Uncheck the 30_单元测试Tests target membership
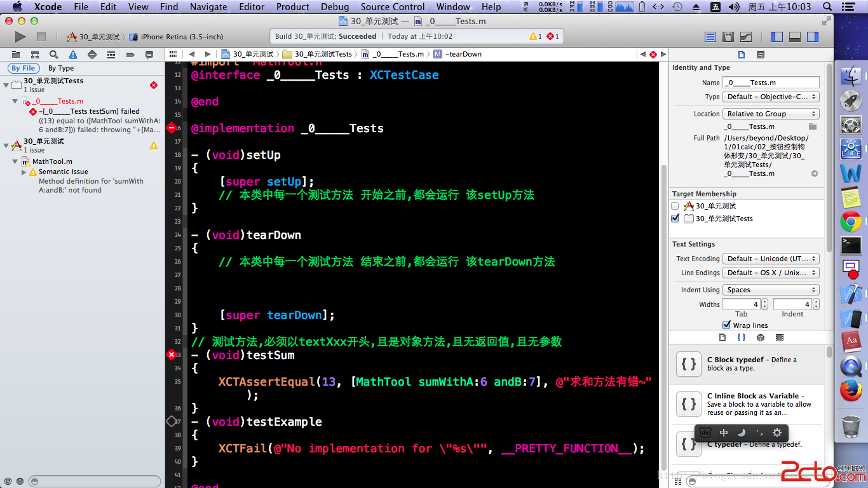The image size is (868, 488). 675,219
